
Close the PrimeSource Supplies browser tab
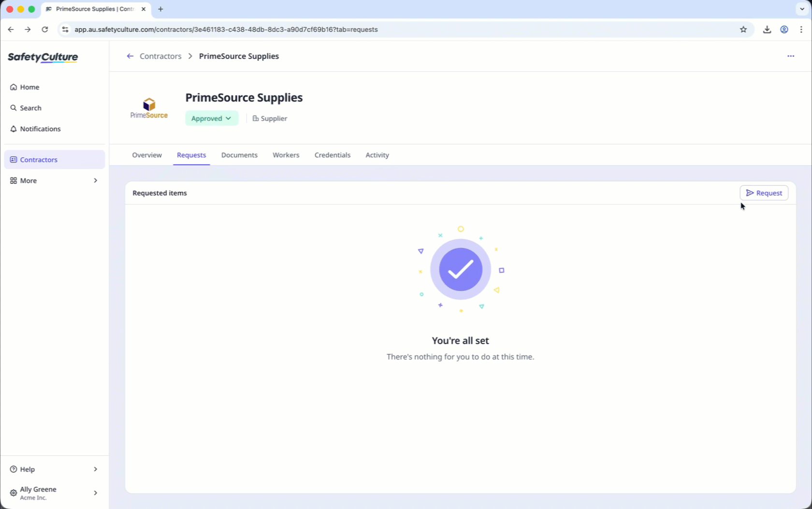coord(144,9)
